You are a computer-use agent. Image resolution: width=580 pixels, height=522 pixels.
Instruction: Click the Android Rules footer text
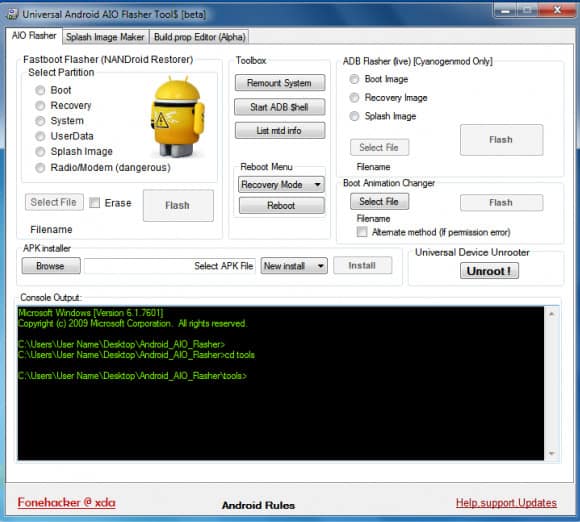point(259,505)
